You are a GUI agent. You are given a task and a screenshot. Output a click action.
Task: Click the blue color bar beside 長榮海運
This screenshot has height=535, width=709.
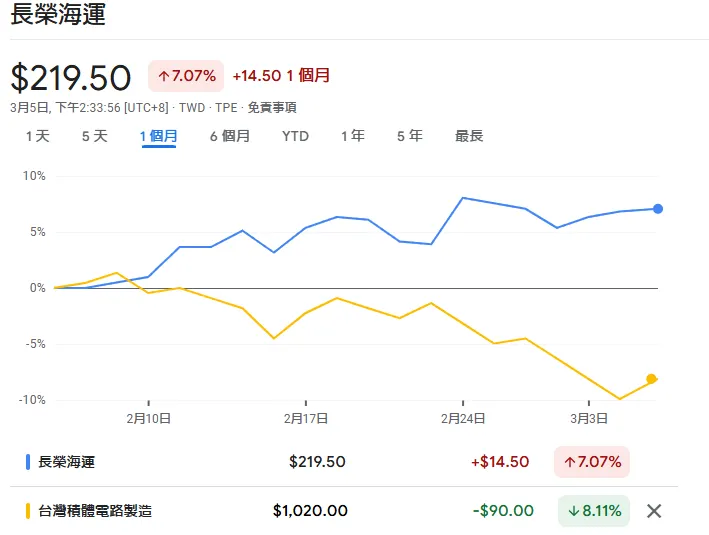coord(28,462)
